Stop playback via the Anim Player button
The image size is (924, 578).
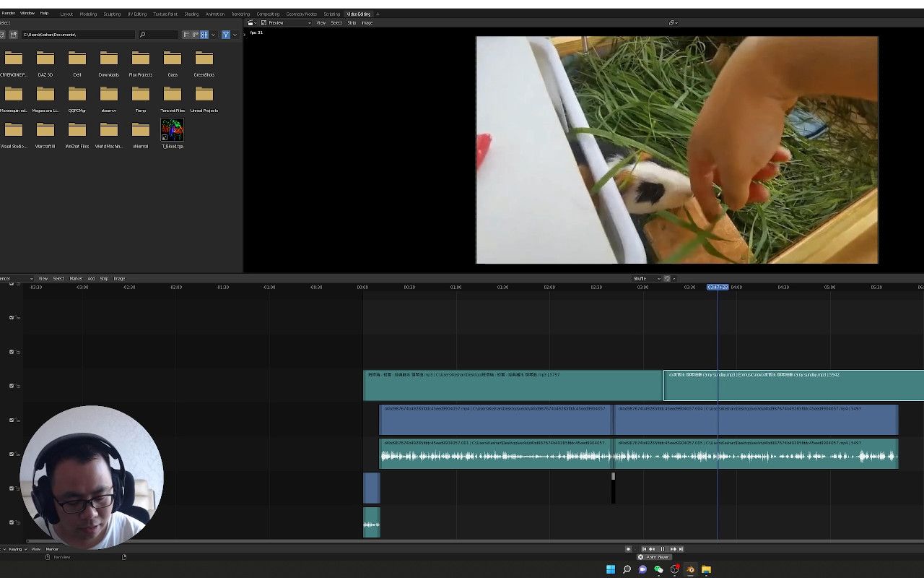[x=641, y=557]
